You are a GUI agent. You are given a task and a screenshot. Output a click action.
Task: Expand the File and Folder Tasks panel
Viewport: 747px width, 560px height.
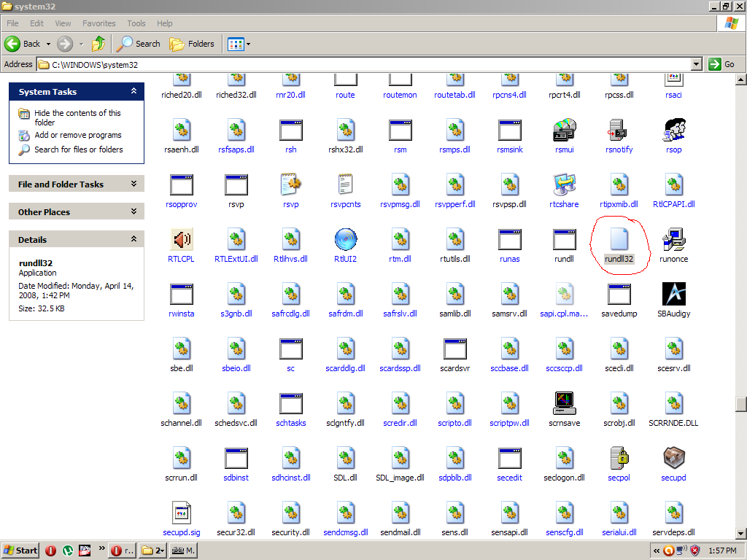[134, 183]
